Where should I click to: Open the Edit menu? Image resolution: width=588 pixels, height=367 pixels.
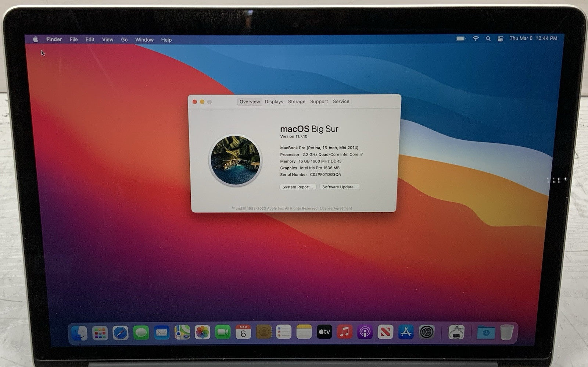90,39
